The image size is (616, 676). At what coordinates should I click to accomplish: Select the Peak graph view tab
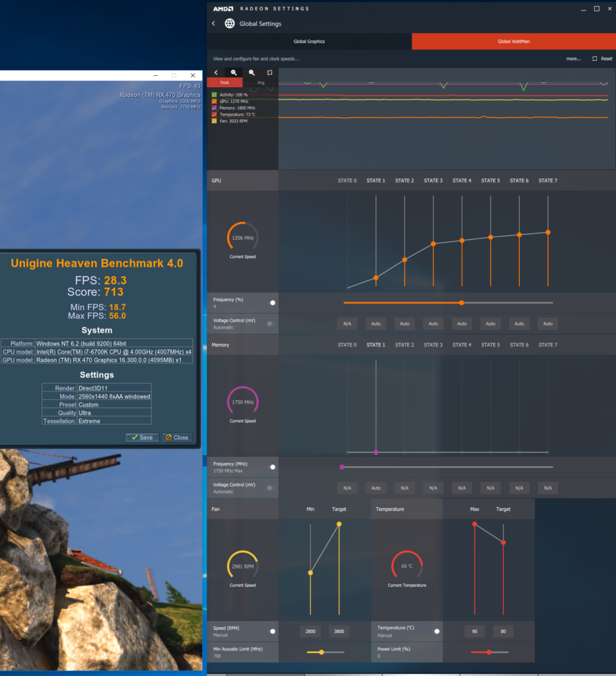tap(224, 83)
